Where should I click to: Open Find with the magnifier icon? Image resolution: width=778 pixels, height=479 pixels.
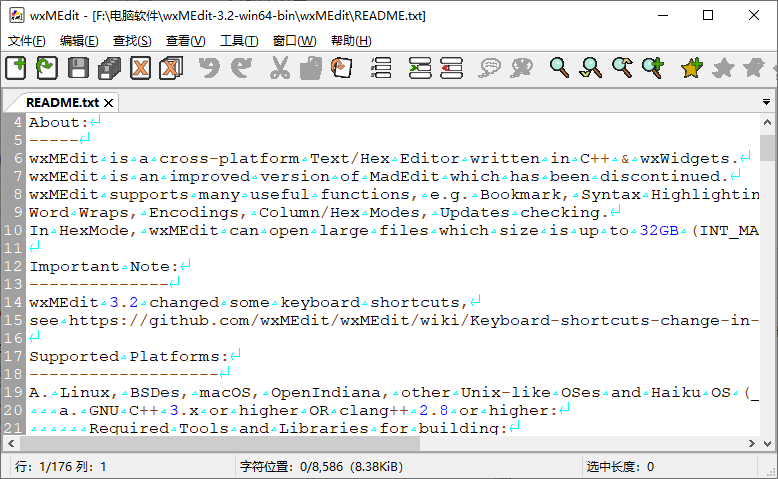pyautogui.click(x=559, y=68)
